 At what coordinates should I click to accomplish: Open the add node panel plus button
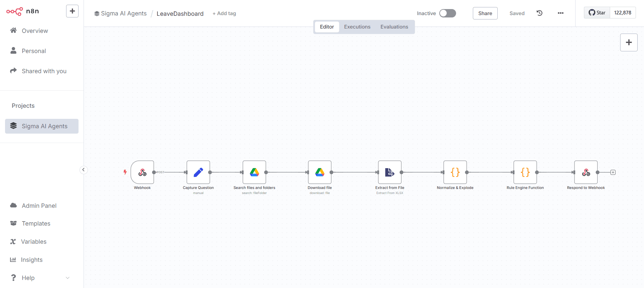point(629,42)
